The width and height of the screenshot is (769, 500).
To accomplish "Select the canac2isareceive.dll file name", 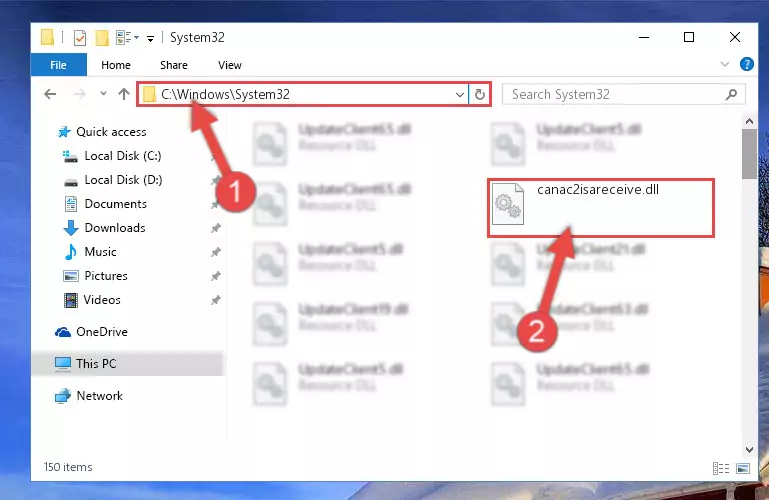I will click(x=598, y=190).
